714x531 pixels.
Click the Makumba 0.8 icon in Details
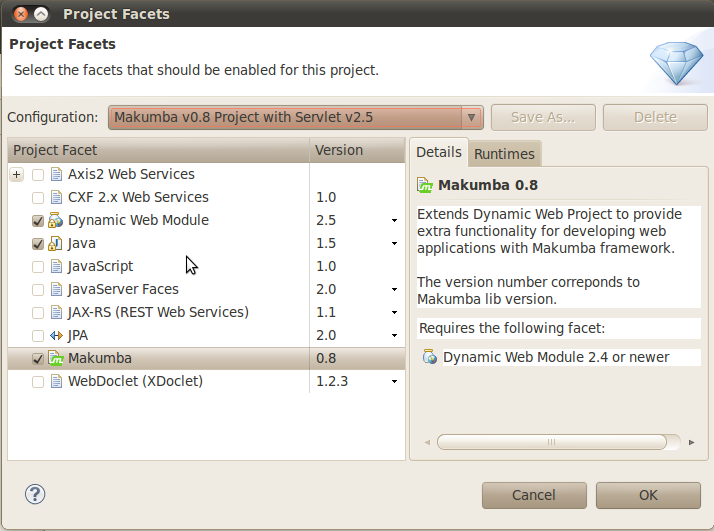424,185
